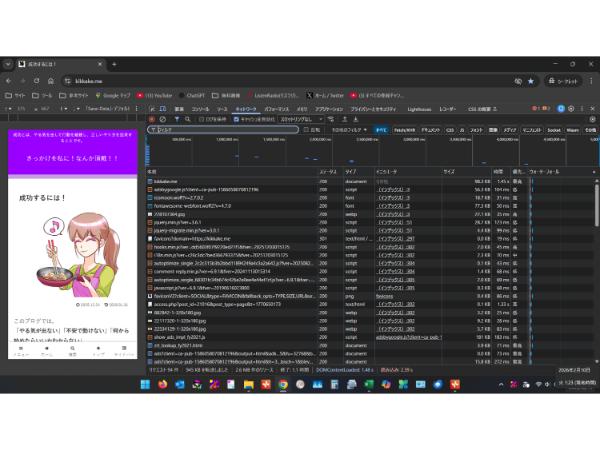This screenshot has height=450, width=600.
Task: Toggle device toolbar icon
Action: pyautogui.click(x=163, y=109)
